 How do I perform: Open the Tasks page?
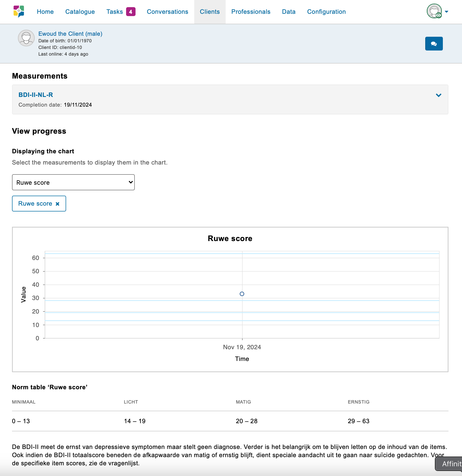[115, 12]
